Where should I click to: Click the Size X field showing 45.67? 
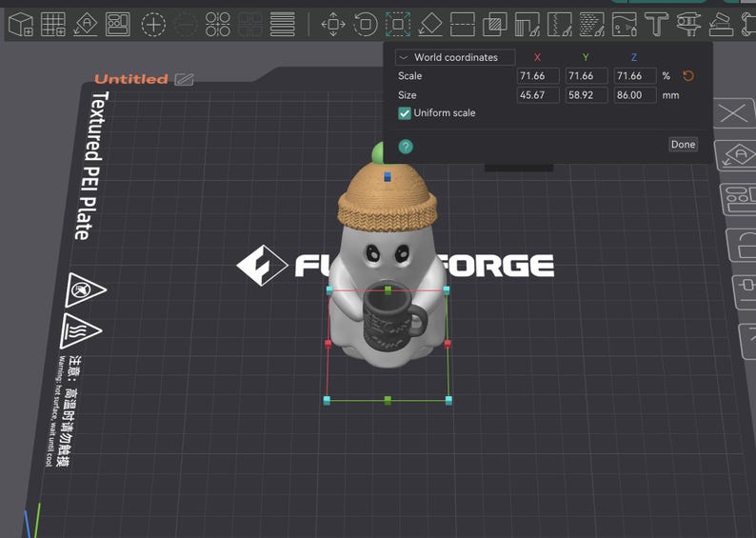click(538, 95)
